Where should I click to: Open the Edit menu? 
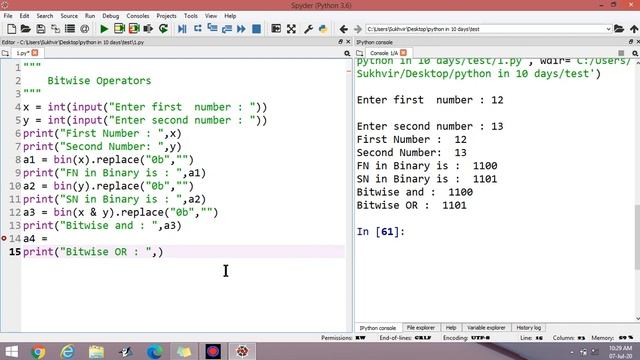[24, 16]
